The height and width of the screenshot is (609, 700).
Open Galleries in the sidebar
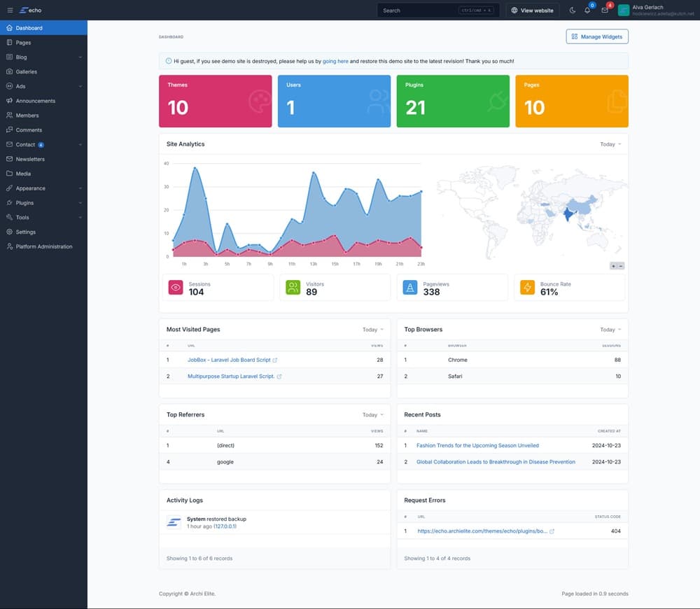click(x=27, y=72)
